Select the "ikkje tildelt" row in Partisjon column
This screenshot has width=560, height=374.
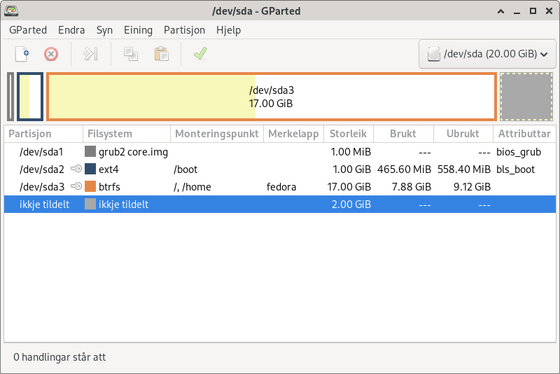(x=44, y=204)
